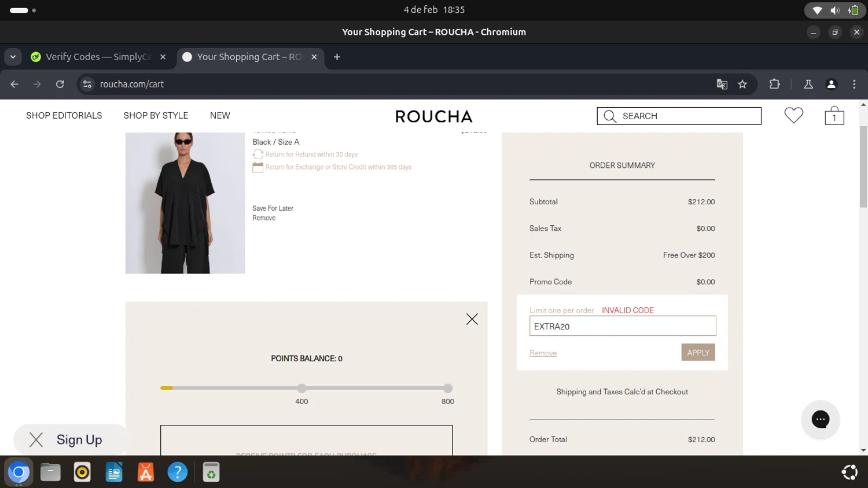
Task: Open LibreOffice Writer from the dock
Action: coord(114,472)
